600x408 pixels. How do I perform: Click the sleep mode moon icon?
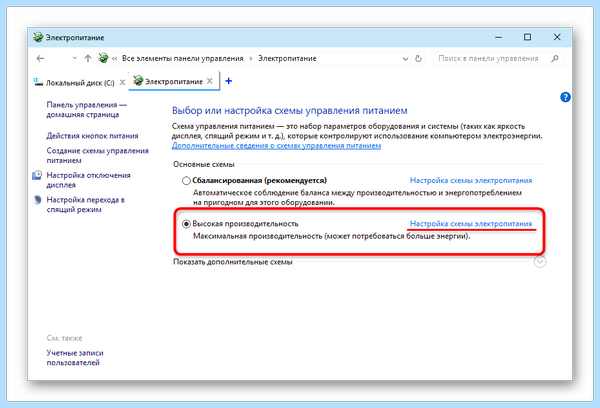click(x=37, y=200)
